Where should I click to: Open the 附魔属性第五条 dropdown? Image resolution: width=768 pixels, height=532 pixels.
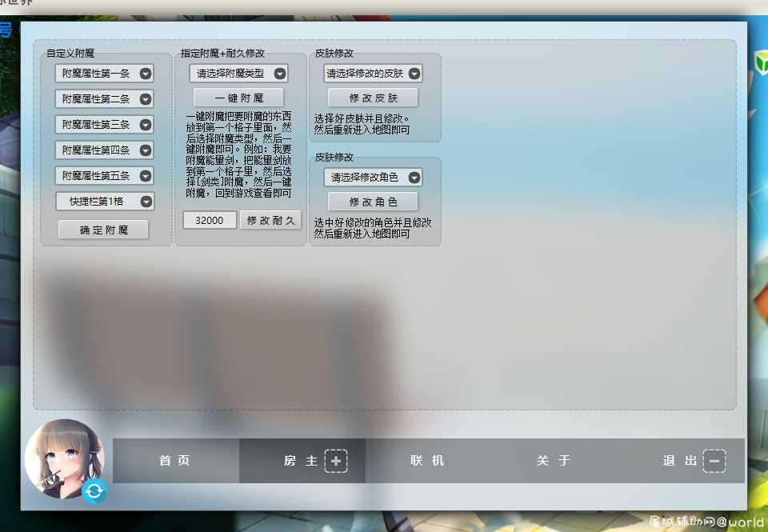click(x=104, y=176)
